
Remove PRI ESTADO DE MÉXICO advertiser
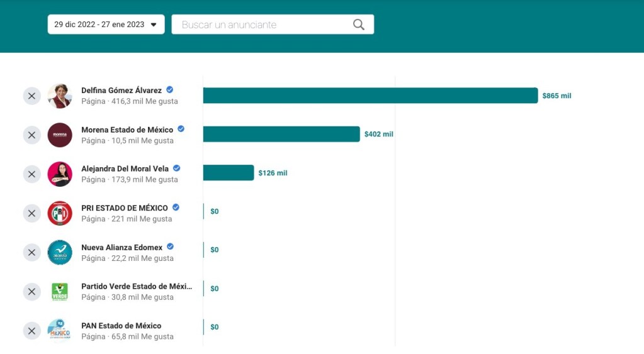tap(32, 213)
